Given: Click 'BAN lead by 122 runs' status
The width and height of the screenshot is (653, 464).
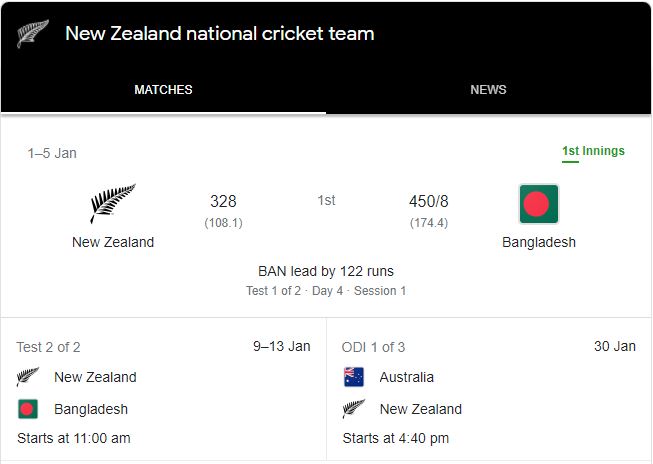Looking at the screenshot, I should point(326,271).
